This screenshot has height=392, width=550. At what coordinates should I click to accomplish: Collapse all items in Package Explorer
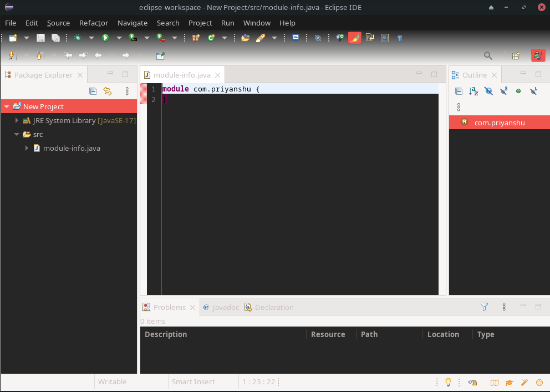tap(93, 91)
